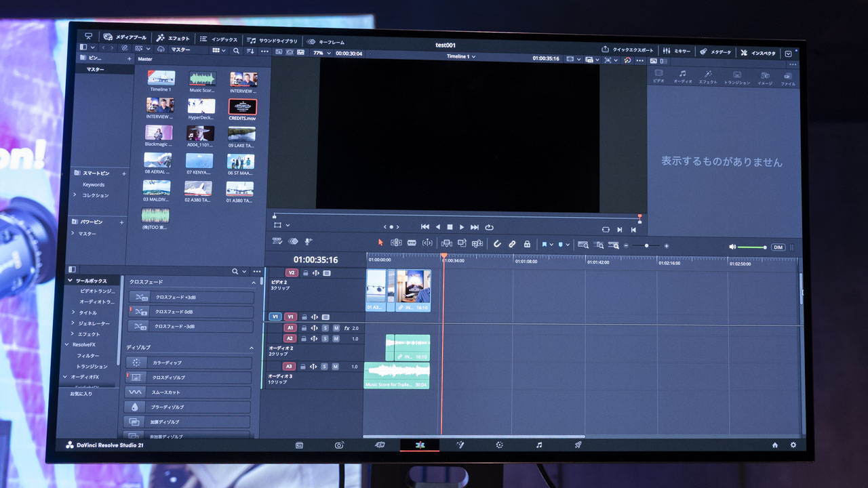The width and height of the screenshot is (868, 488).
Task: Open the Deliver rocket page icon
Action: pos(578,445)
